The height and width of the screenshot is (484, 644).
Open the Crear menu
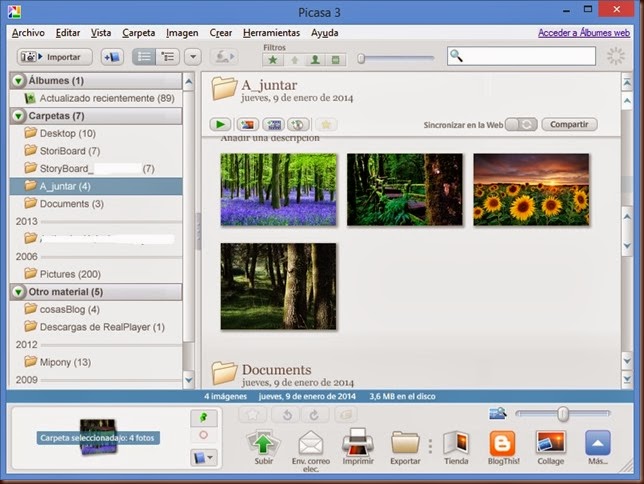pyautogui.click(x=221, y=33)
